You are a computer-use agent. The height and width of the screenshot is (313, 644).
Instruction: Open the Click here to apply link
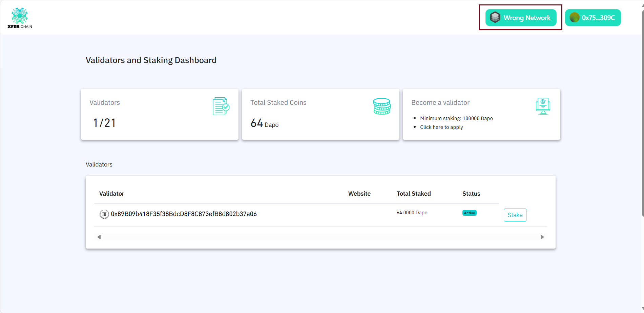point(441,127)
